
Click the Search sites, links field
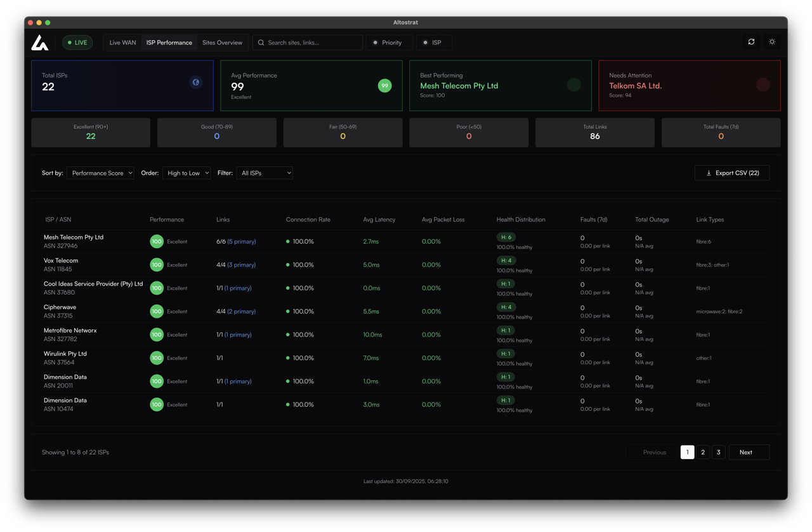(308, 43)
